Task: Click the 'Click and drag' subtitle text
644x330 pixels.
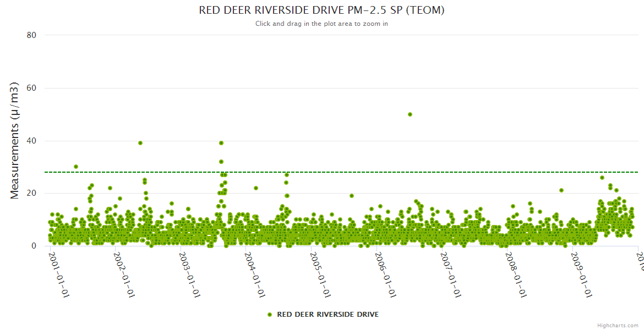Action: tap(321, 24)
